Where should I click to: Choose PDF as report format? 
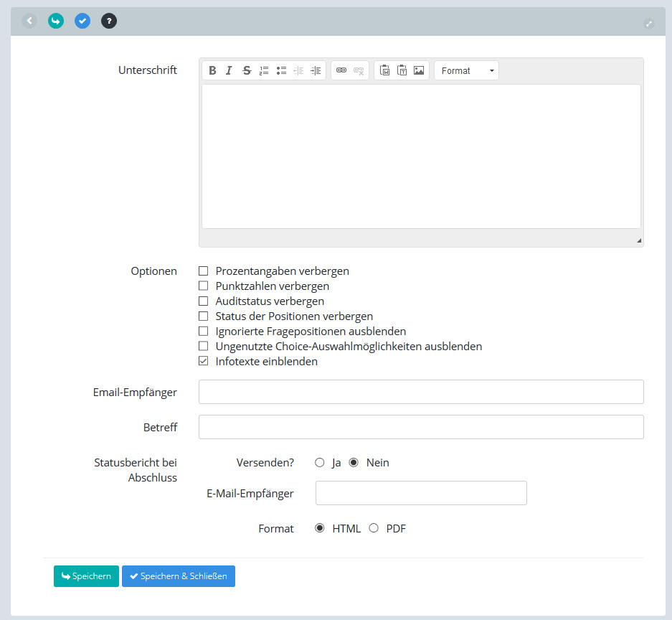click(374, 529)
